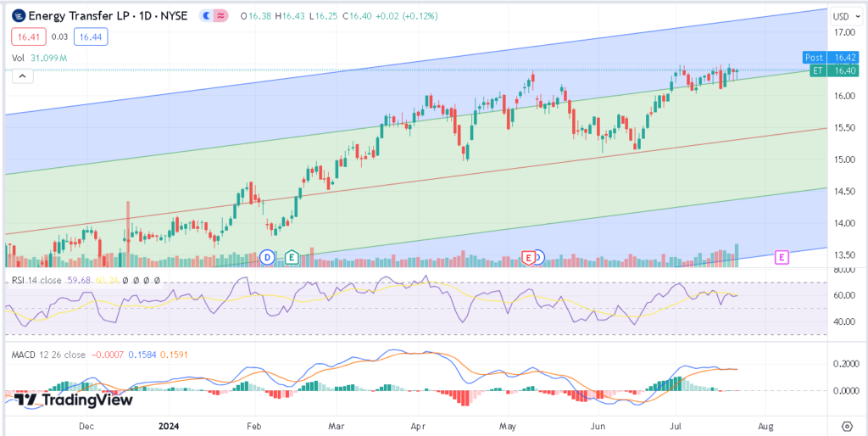Click the low value L16.25
868x436 pixels.
click(x=322, y=16)
